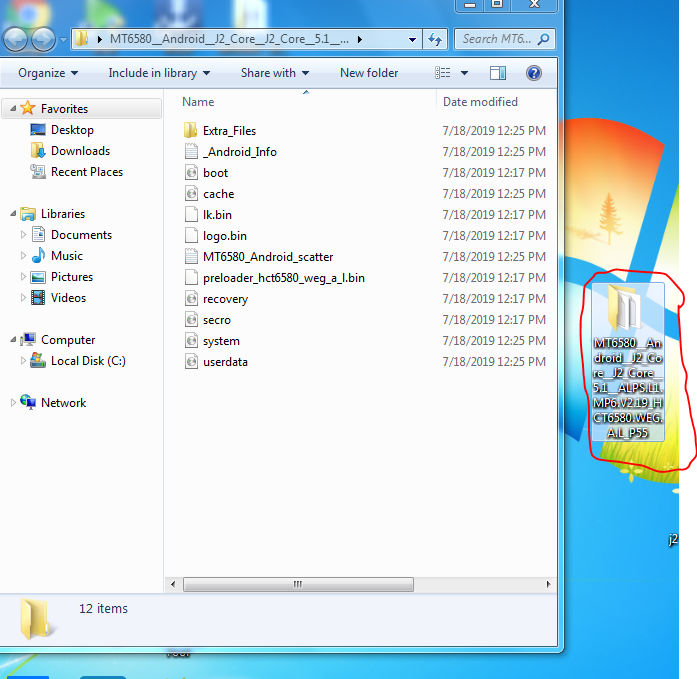Open Recent Places in Favorites

(87, 172)
